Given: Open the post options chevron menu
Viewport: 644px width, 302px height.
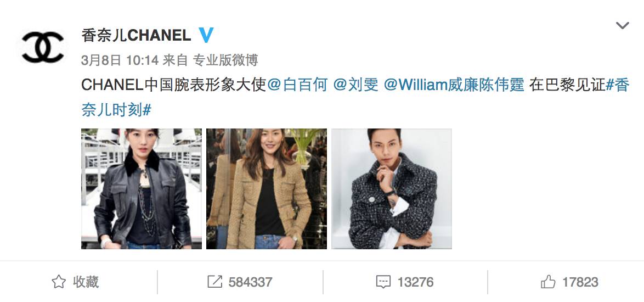Looking at the screenshot, I should [623, 25].
